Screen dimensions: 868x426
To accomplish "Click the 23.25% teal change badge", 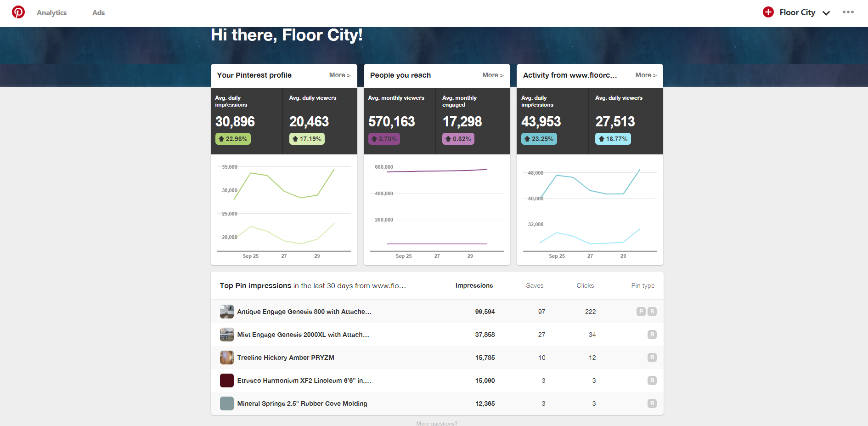I will tap(539, 139).
